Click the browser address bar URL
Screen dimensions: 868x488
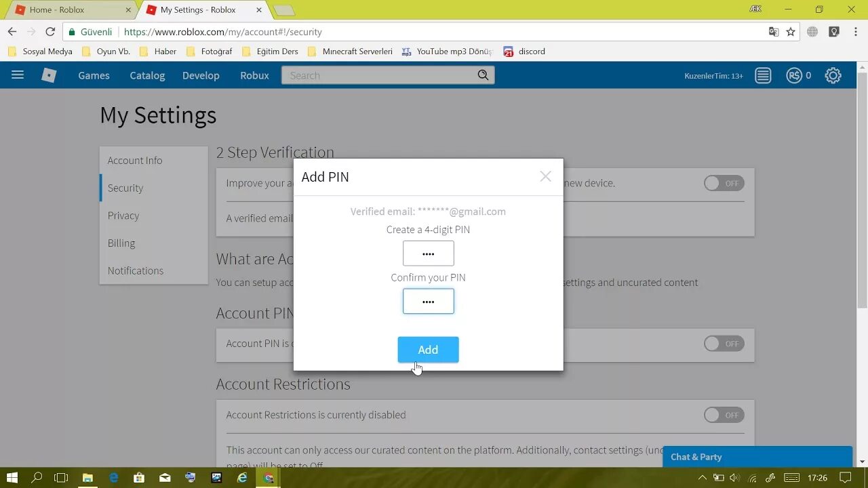pyautogui.click(x=223, y=32)
